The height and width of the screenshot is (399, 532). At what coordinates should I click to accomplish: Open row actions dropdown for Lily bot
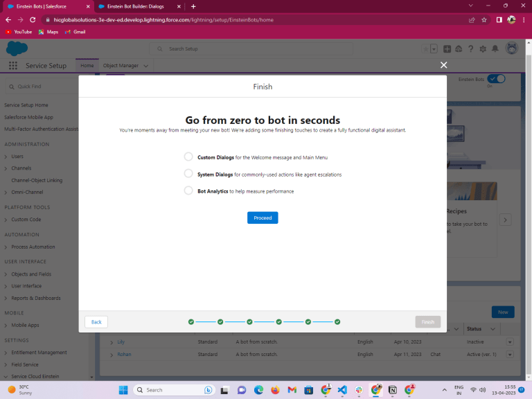coord(510,342)
